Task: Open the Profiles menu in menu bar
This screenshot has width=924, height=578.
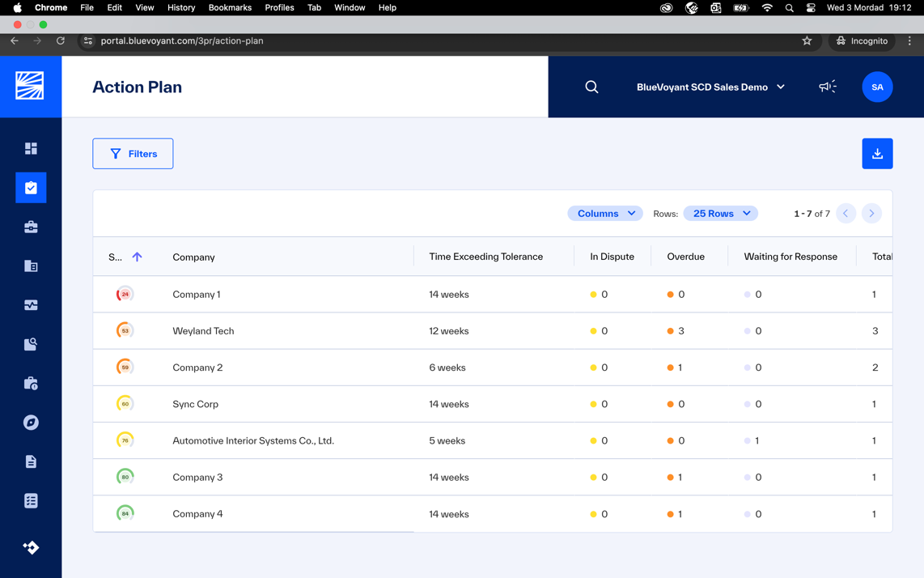Action: coord(279,7)
